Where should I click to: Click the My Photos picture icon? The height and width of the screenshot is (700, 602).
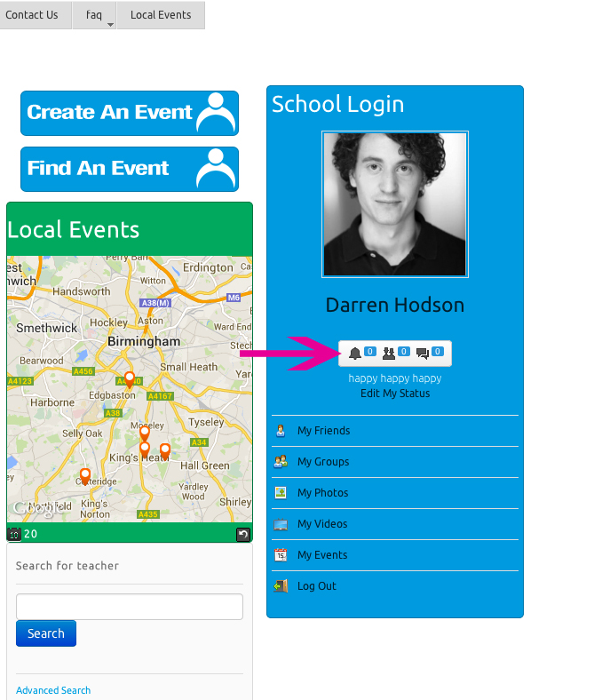pos(281,493)
